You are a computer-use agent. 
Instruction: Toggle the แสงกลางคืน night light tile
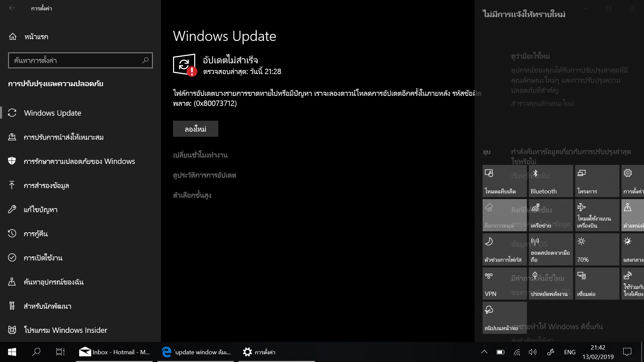coord(633,249)
